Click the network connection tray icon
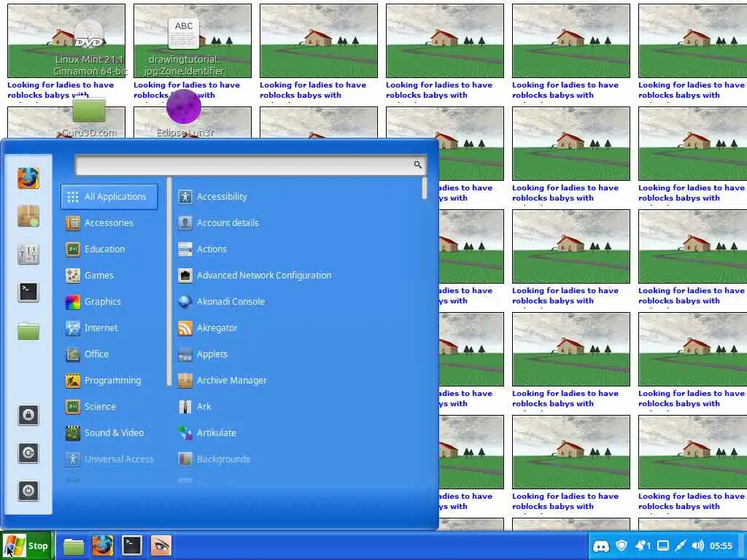This screenshot has height=560, width=747. (x=681, y=545)
